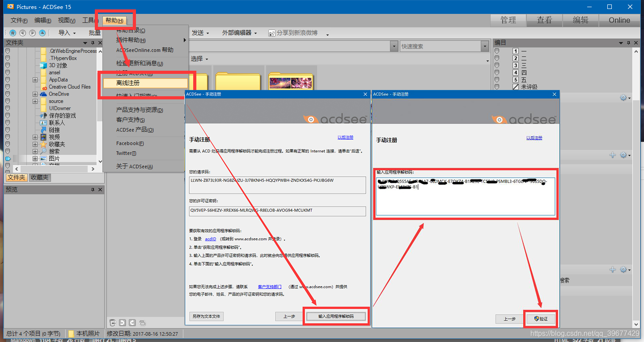Open the 快速搜索 dropdown arrow
The image size is (644, 342).
coord(485,46)
